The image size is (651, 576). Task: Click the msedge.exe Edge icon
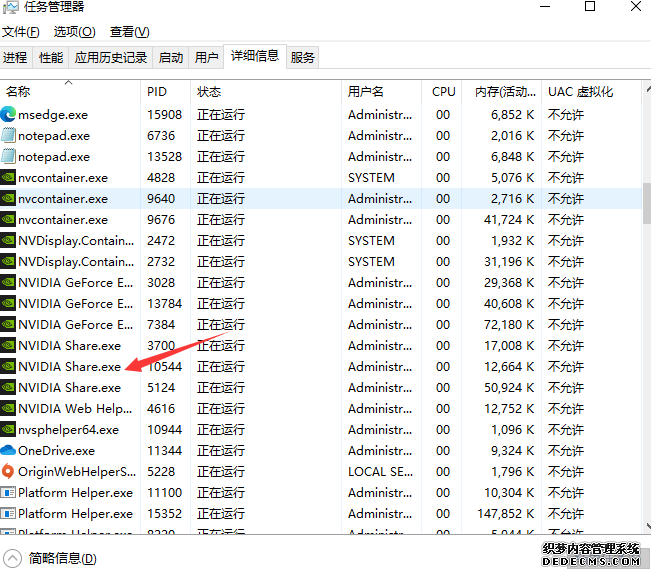point(8,114)
